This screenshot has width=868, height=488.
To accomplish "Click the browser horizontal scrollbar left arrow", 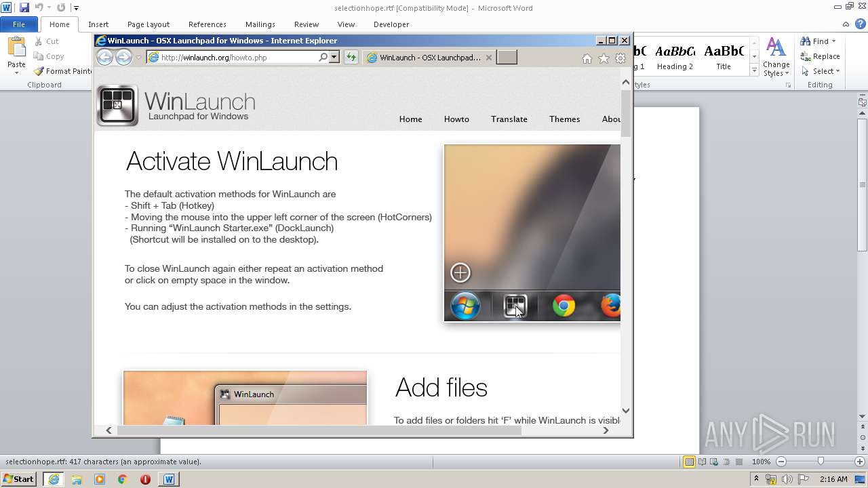I will [x=108, y=430].
